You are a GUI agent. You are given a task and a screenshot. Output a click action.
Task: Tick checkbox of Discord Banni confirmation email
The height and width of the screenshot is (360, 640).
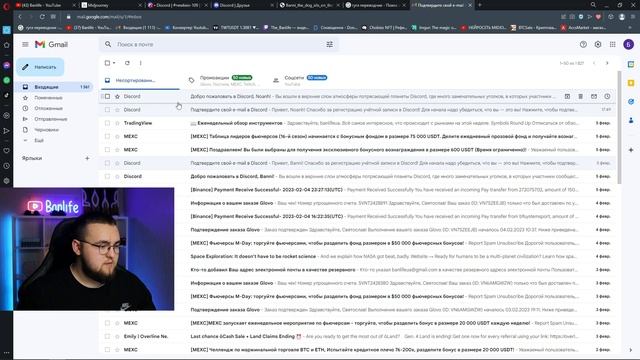(107, 163)
